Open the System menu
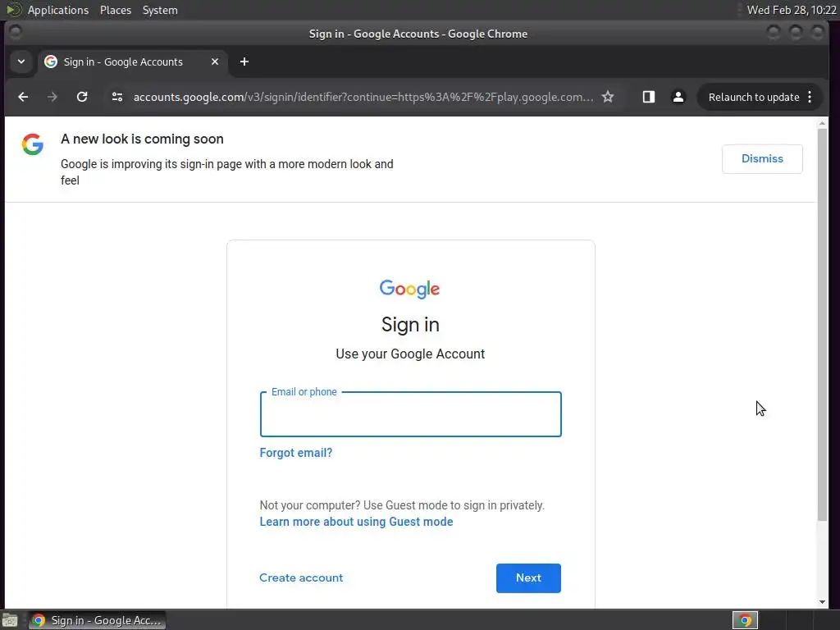 pyautogui.click(x=160, y=10)
